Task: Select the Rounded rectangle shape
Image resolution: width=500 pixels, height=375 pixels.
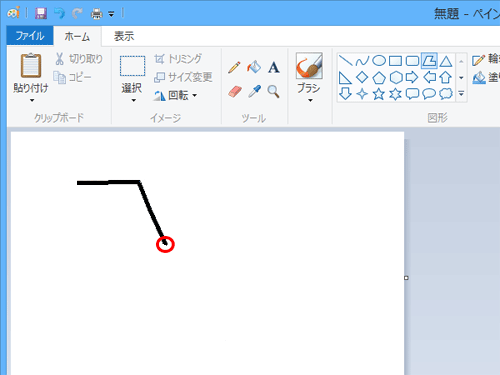Action: [412, 61]
